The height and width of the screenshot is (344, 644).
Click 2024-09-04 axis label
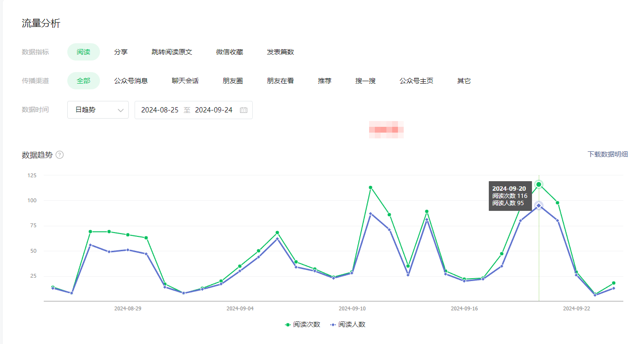pyautogui.click(x=240, y=308)
